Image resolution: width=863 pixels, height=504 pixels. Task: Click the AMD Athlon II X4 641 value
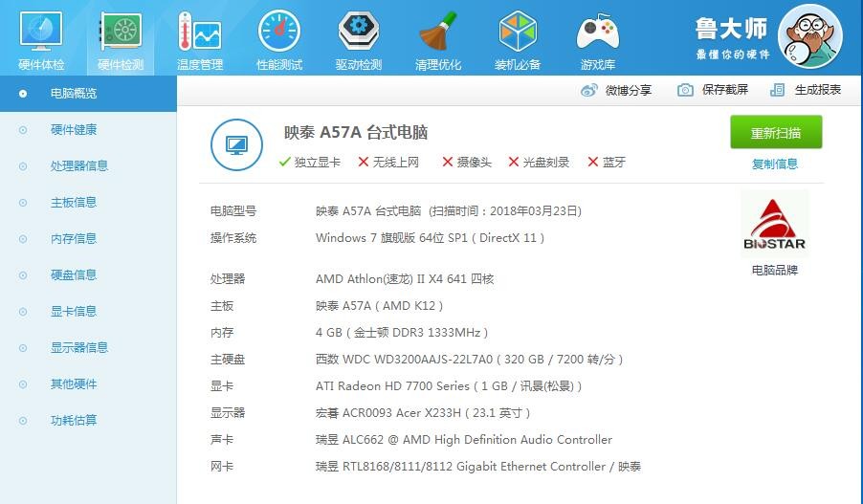[x=405, y=279]
